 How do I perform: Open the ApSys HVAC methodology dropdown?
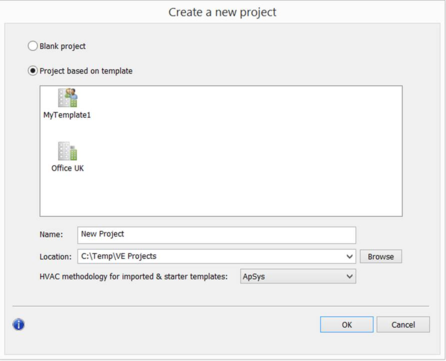click(x=298, y=276)
